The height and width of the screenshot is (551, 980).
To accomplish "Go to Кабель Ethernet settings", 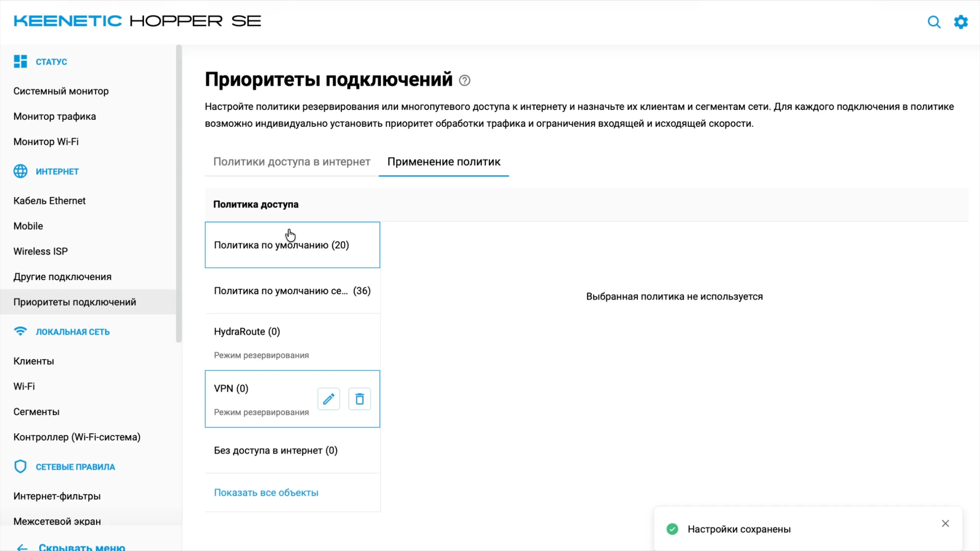I will [x=49, y=201].
